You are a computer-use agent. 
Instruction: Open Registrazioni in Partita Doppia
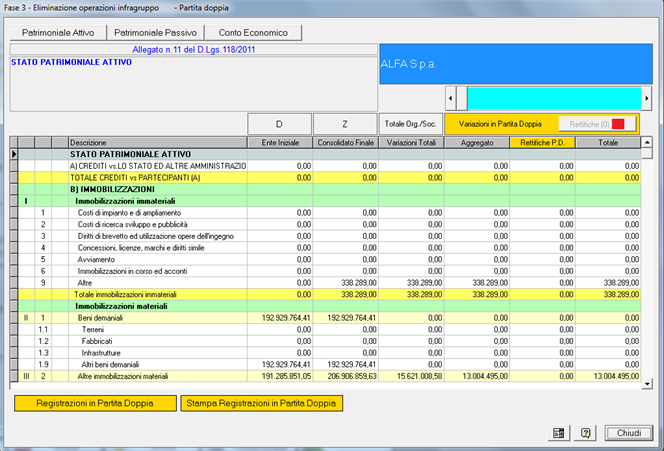click(x=93, y=403)
